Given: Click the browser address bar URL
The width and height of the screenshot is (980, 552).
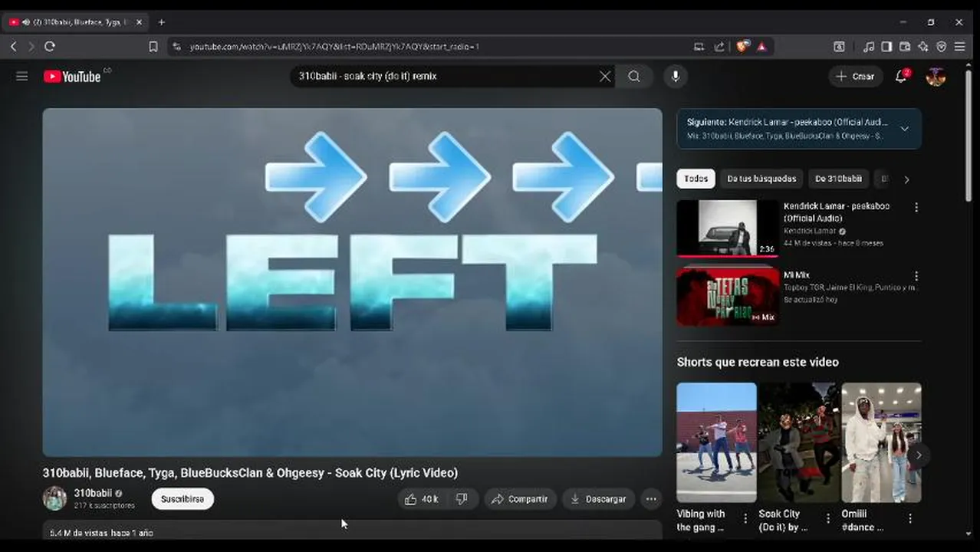Looking at the screenshot, I should 334,47.
